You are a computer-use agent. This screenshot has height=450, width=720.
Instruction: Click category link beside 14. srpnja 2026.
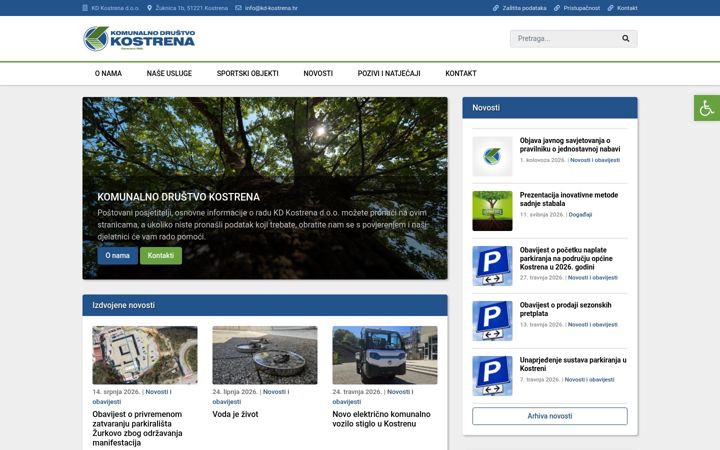coord(132,397)
